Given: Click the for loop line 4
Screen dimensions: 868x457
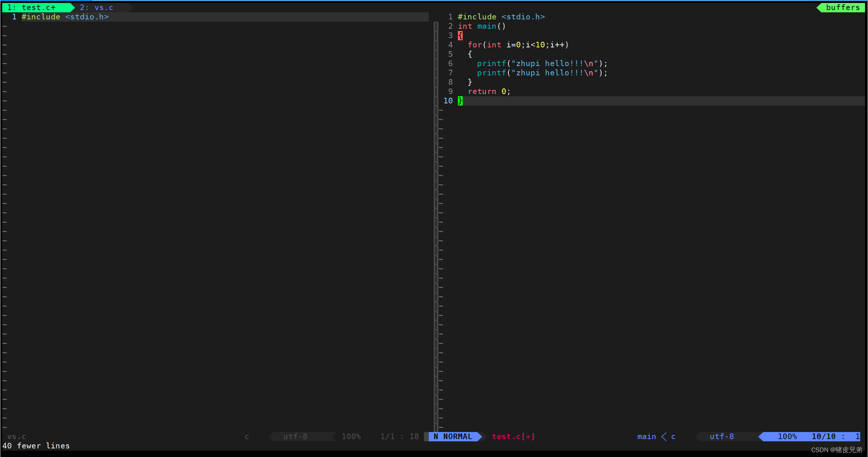Looking at the screenshot, I should pyautogui.click(x=518, y=45).
